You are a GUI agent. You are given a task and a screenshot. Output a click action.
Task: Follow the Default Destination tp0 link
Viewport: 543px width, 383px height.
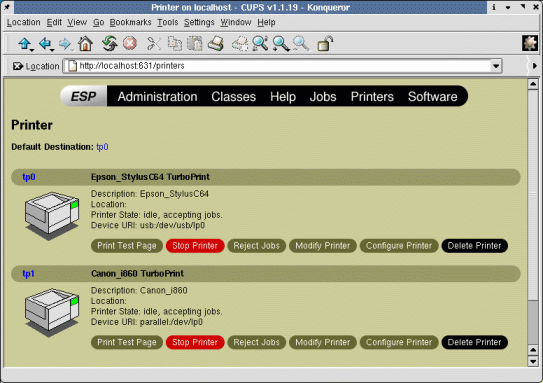coord(102,147)
